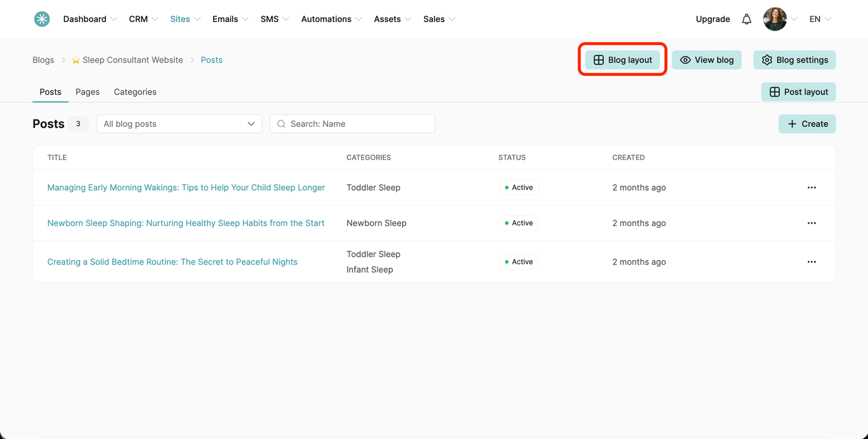868x439 pixels.
Task: Click the Post layout button
Action: tap(799, 92)
